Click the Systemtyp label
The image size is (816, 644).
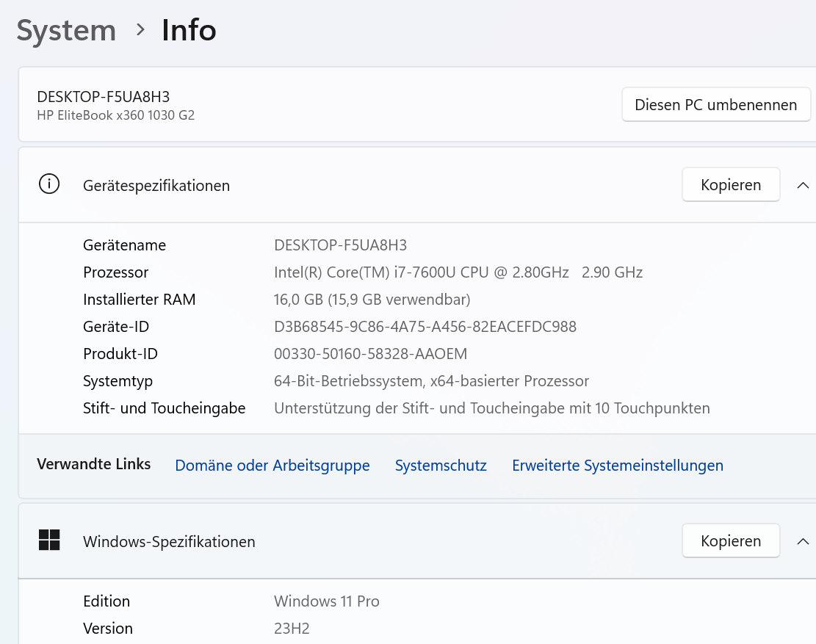click(x=118, y=381)
